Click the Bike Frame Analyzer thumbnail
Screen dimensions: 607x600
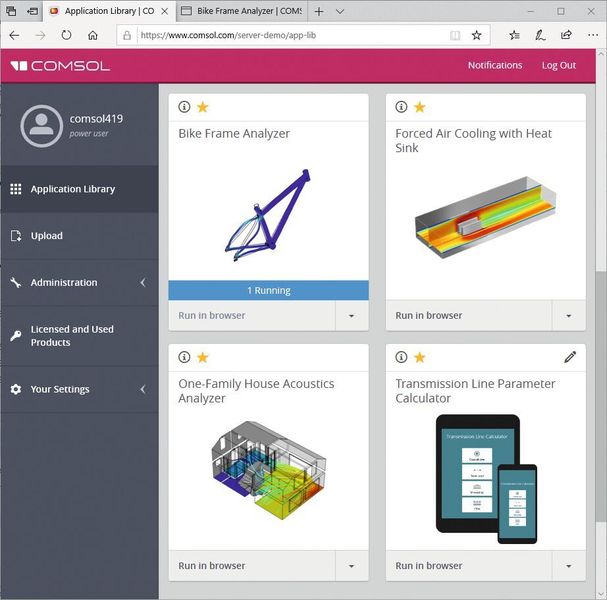point(268,215)
